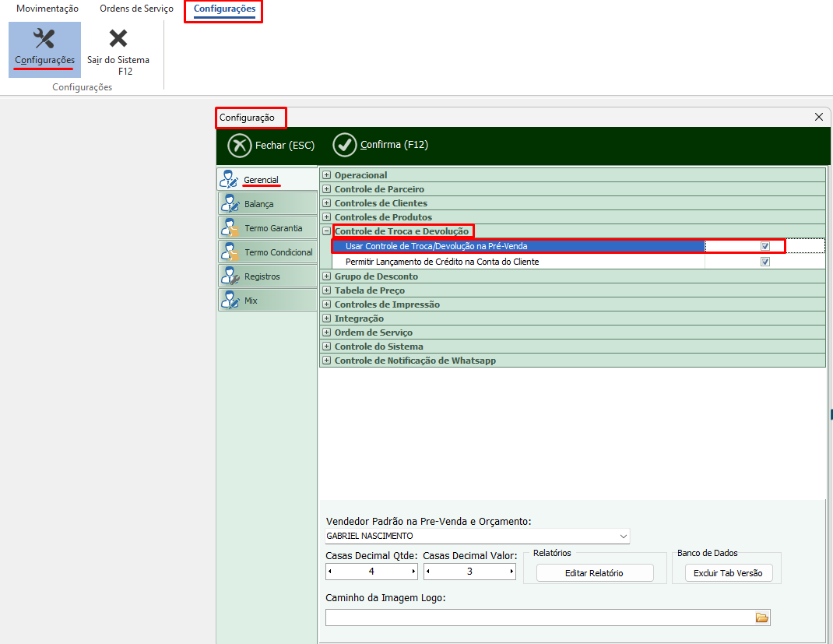
Task: Click the Confirma (F12) checkmark icon
Action: [344, 145]
